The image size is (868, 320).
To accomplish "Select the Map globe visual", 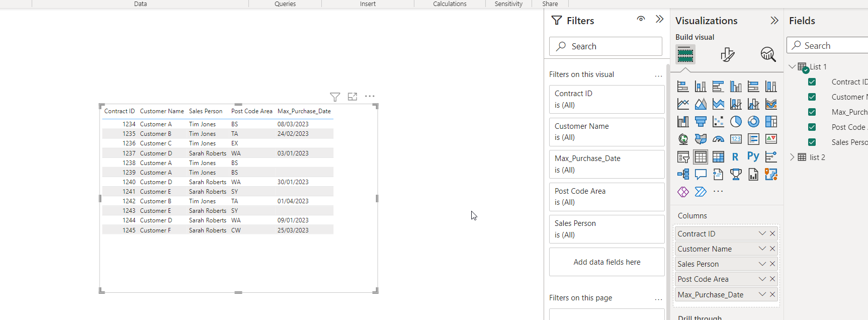I will [x=683, y=139].
